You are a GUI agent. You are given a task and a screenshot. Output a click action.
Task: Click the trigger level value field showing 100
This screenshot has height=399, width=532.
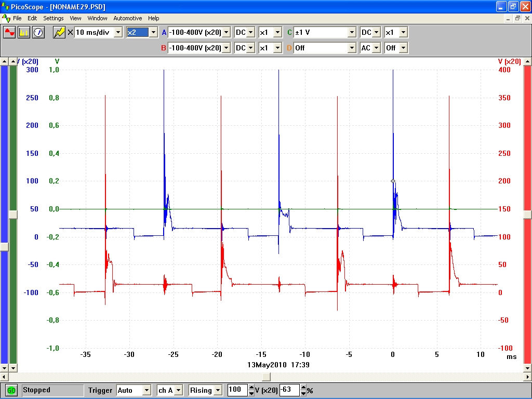click(x=237, y=390)
